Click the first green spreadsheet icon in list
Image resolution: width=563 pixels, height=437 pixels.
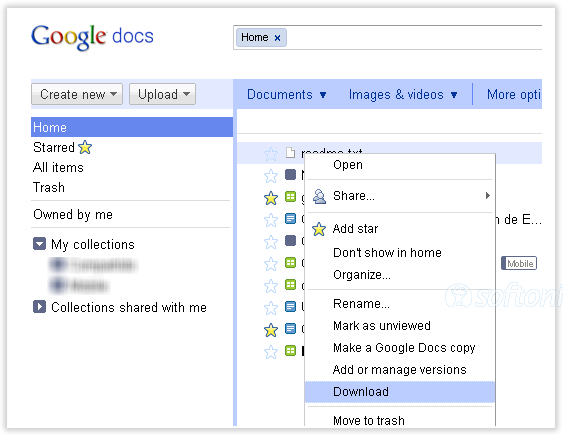click(x=290, y=197)
